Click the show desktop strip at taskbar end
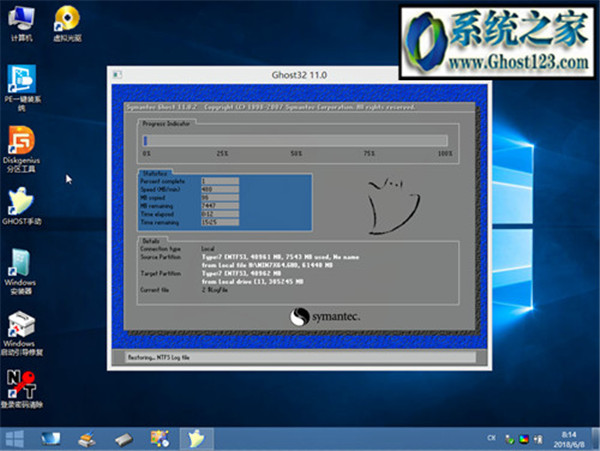This screenshot has width=600, height=451. click(x=596, y=439)
